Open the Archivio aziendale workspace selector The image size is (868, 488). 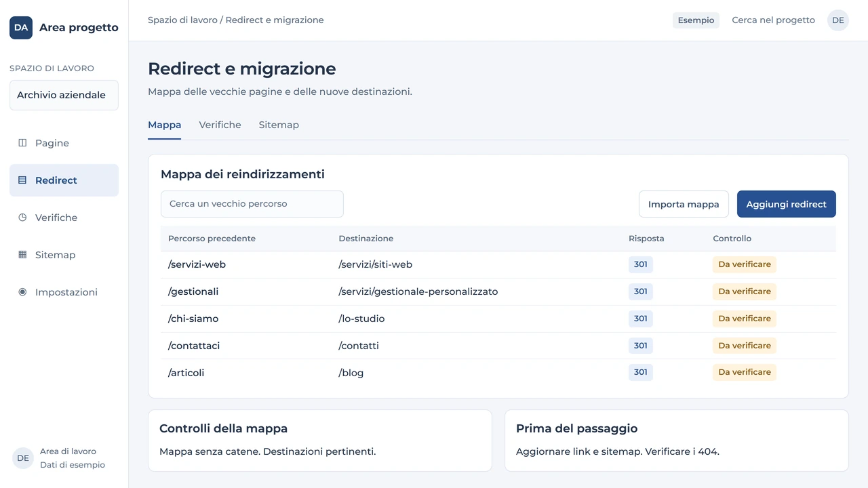64,95
